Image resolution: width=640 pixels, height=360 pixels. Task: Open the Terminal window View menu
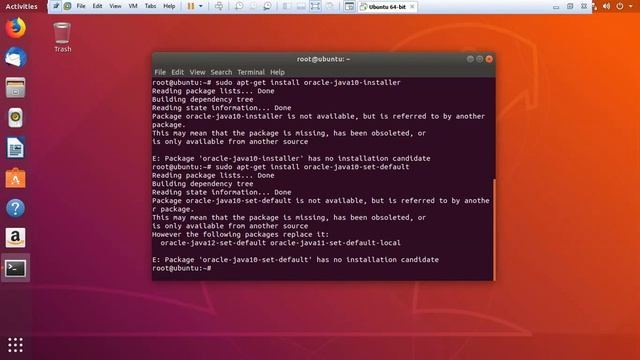click(x=197, y=72)
